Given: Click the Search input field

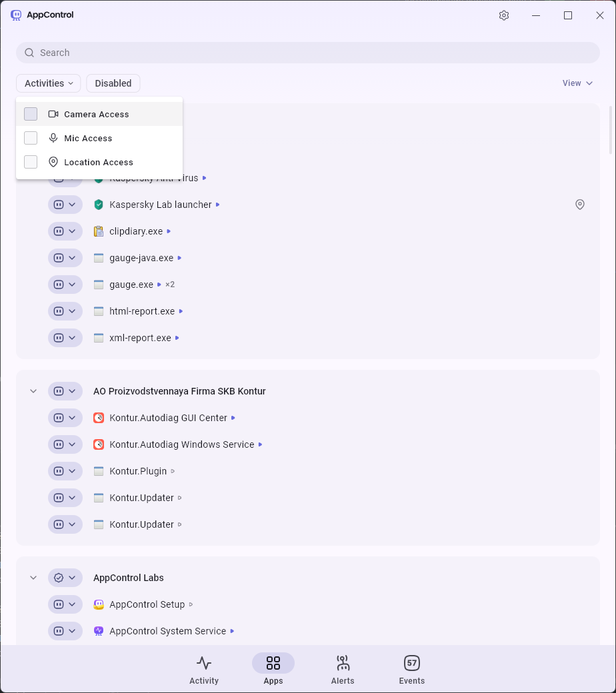Looking at the screenshot, I should click(308, 53).
